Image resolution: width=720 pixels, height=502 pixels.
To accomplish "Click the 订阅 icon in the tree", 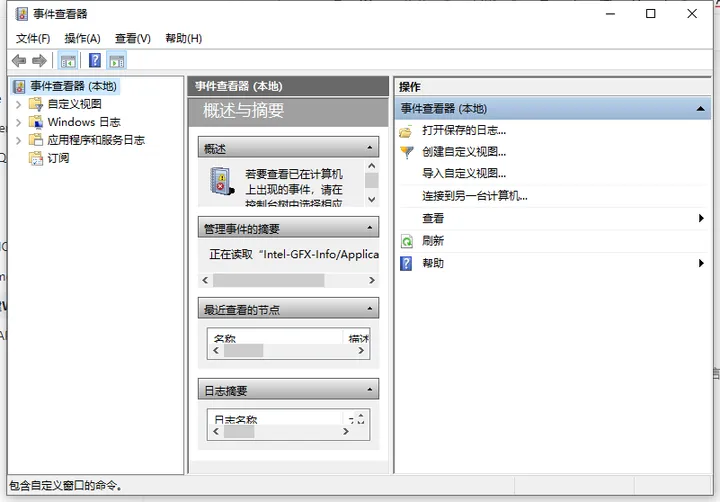I will [x=36, y=158].
